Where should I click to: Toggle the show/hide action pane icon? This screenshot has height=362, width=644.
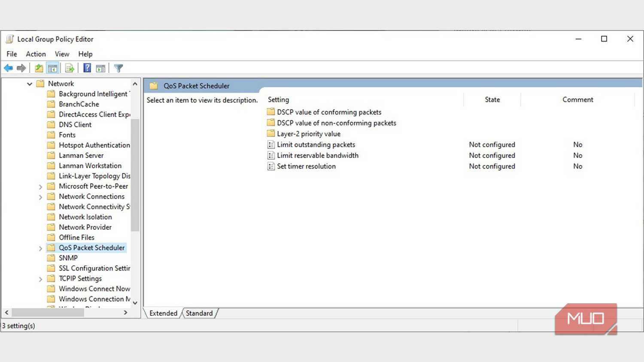(100, 68)
